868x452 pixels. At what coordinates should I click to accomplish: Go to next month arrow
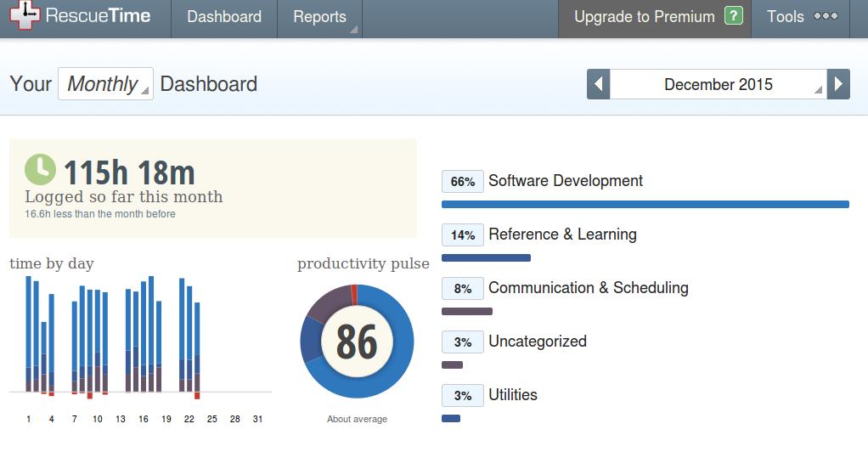[x=838, y=84]
